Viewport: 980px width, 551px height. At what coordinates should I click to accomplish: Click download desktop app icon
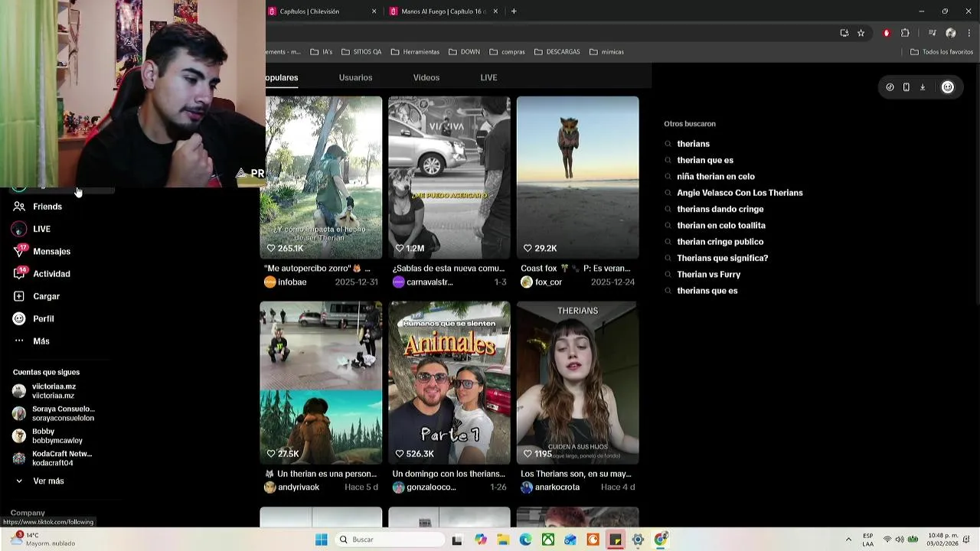click(923, 87)
